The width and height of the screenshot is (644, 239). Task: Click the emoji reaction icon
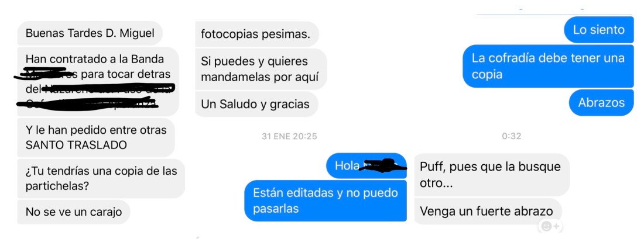point(550,226)
